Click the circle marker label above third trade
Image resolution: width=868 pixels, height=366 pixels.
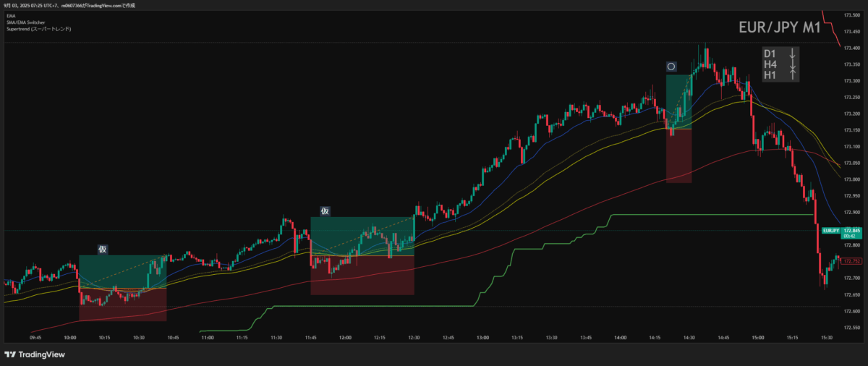pyautogui.click(x=671, y=67)
